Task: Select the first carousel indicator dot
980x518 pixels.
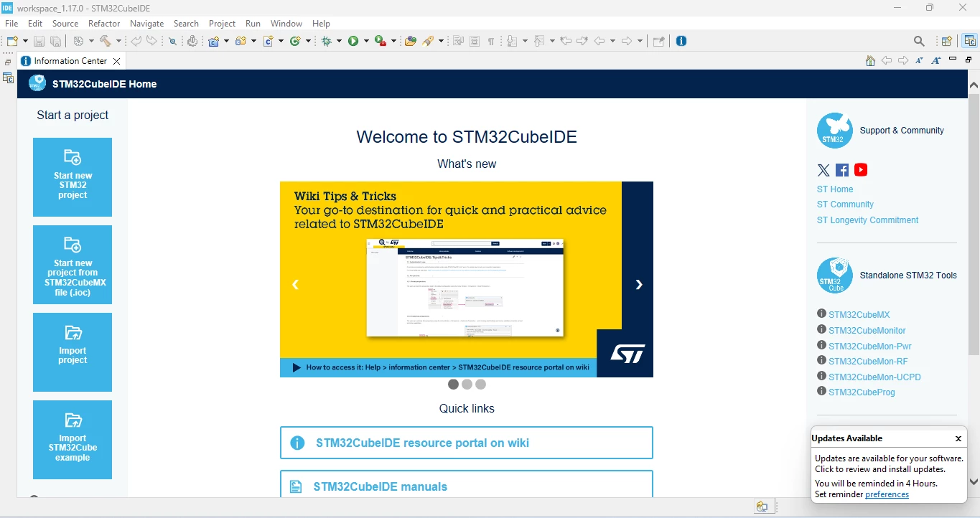Action: pos(453,385)
